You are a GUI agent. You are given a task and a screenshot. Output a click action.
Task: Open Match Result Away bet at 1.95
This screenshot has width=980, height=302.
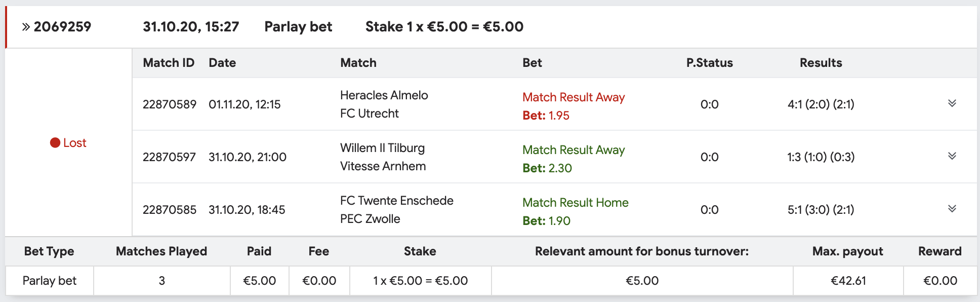pos(574,106)
